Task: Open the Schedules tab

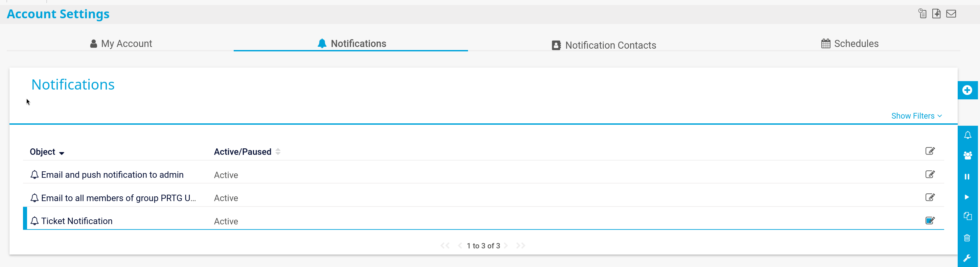Action: 849,44
